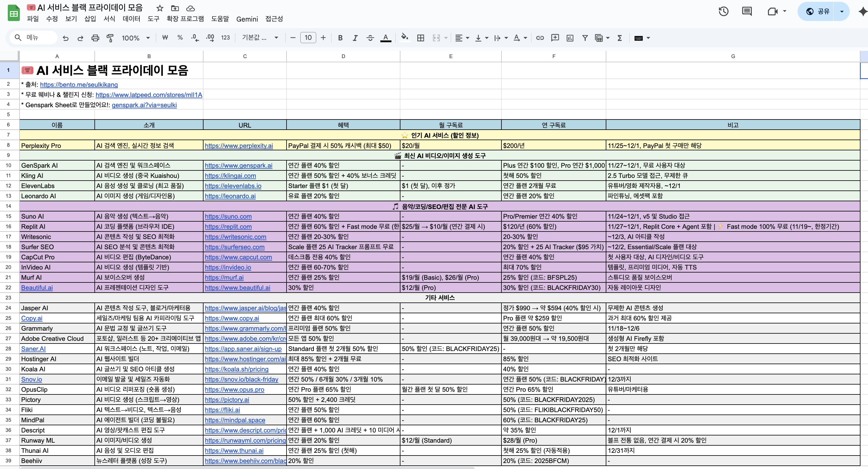Open the 데이터 menu
Viewport: 868px width, 469px height.
point(131,19)
